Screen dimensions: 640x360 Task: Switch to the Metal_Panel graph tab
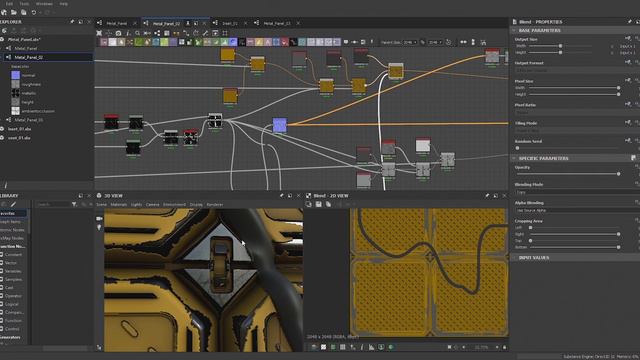point(116,23)
